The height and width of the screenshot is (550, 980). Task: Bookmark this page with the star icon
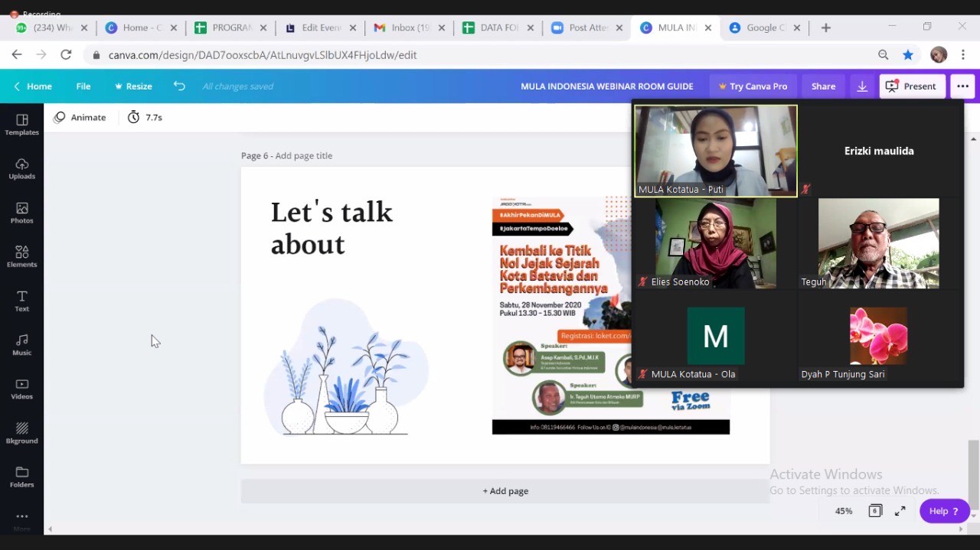[908, 54]
